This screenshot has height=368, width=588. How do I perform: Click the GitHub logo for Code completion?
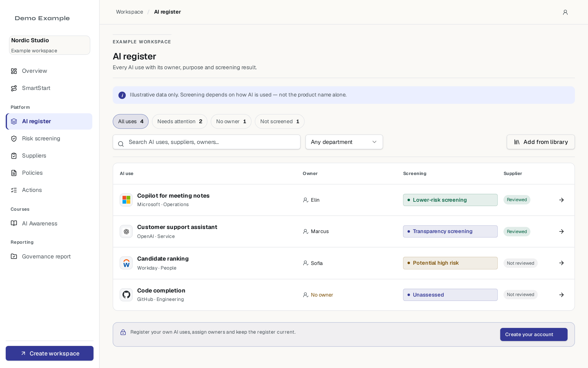(126, 295)
